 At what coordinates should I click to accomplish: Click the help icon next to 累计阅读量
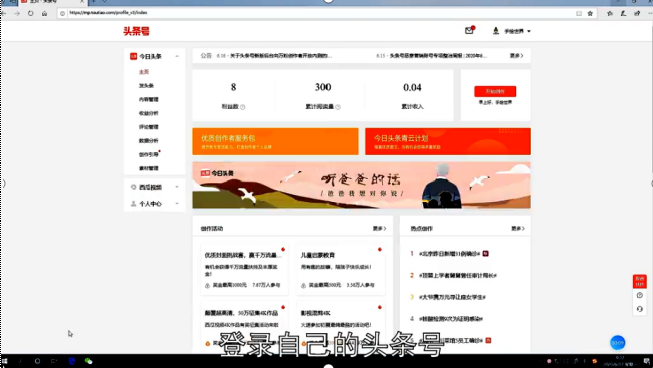[x=338, y=107]
